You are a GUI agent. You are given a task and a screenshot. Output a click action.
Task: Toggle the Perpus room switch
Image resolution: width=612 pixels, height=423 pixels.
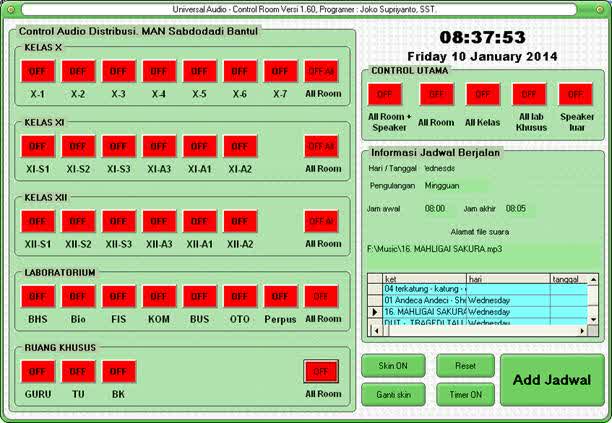tap(280, 296)
